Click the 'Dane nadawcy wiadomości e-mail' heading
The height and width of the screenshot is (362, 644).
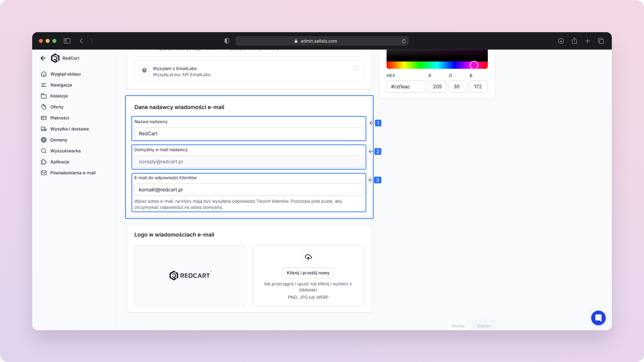pyautogui.click(x=179, y=107)
